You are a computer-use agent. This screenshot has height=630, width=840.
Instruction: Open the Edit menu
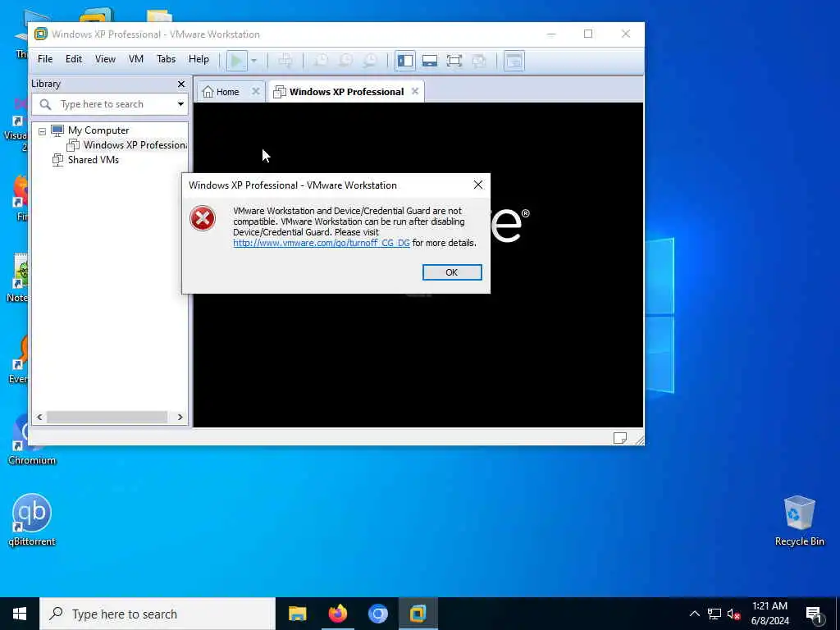coord(74,59)
